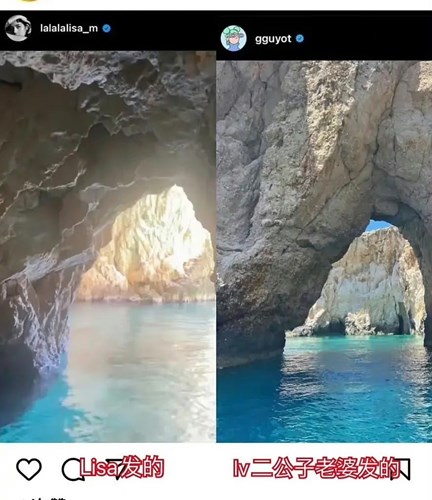The width and height of the screenshot is (432, 500).
Task: Open comments via speech bubble icon
Action: click(x=72, y=469)
